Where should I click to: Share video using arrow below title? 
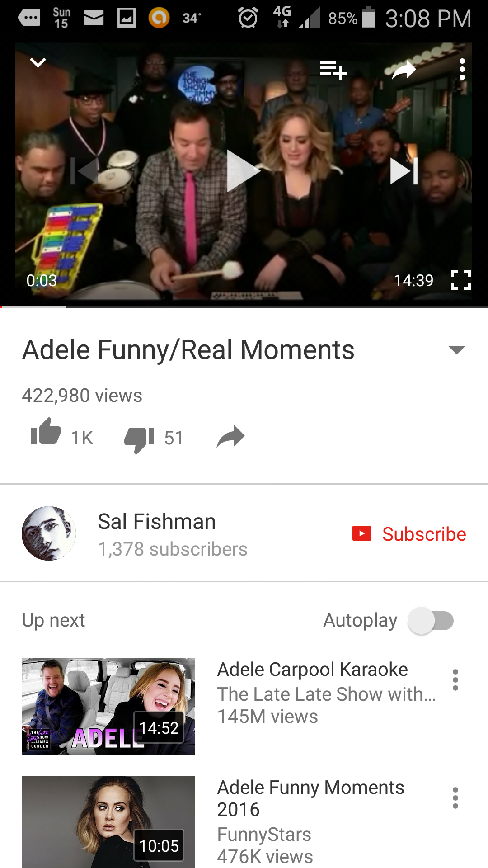click(x=230, y=437)
